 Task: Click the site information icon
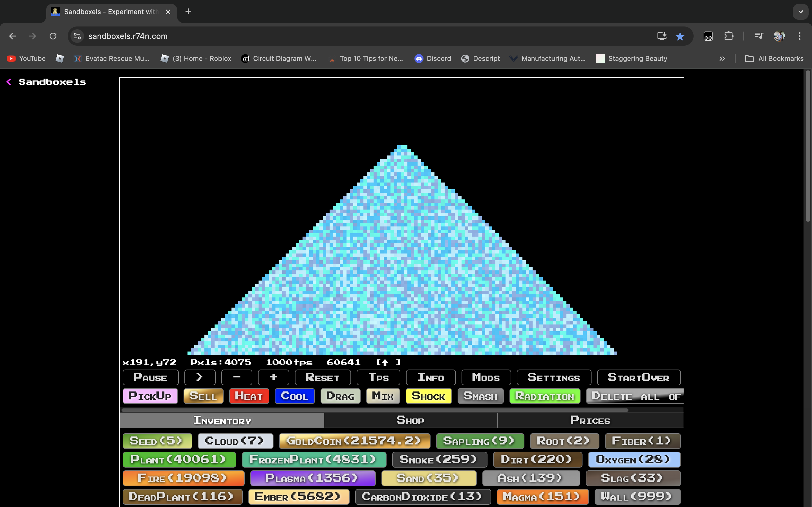78,36
